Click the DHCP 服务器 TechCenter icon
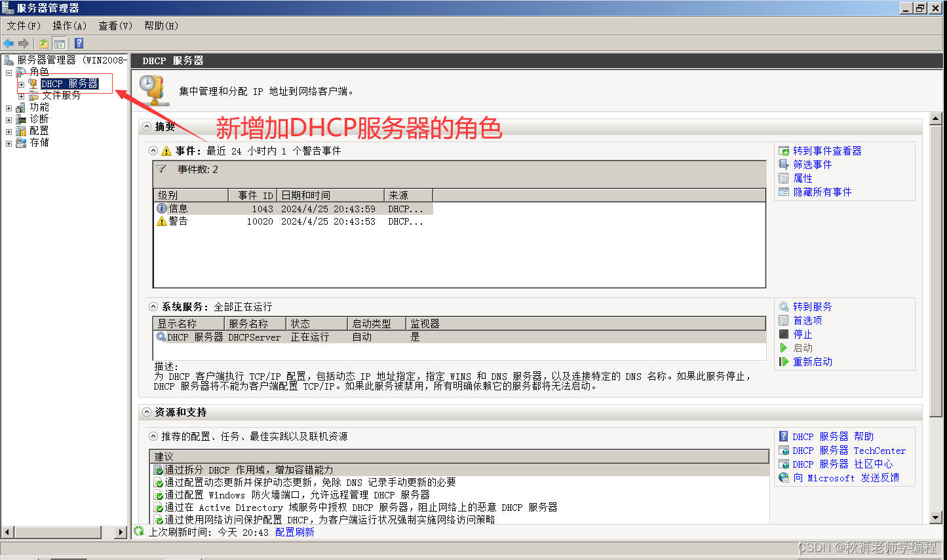This screenshot has height=560, width=947. (x=784, y=451)
